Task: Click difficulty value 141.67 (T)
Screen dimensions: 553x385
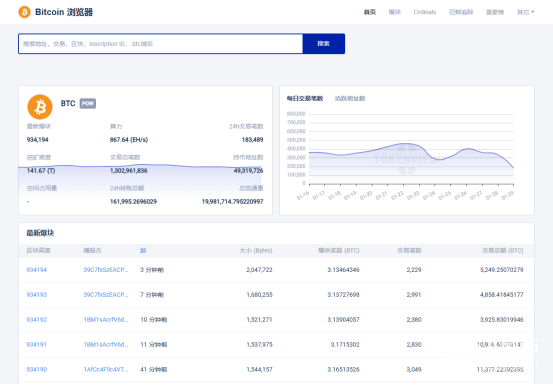Action: click(41, 171)
